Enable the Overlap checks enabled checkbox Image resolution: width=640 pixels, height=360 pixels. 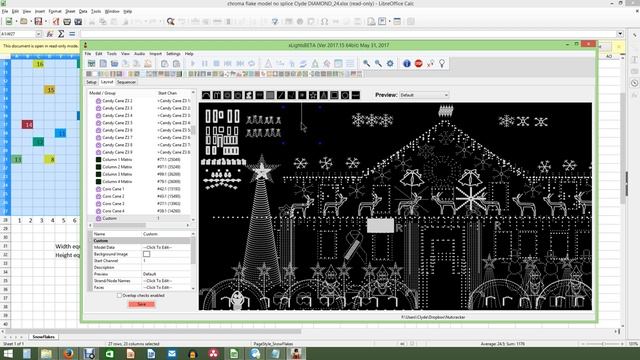click(119, 295)
